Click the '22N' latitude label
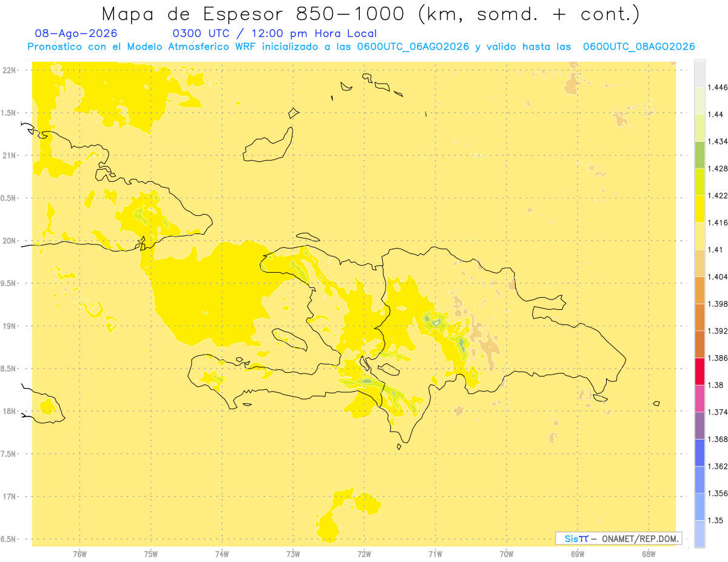Viewport: 728px width, 562px height. click(x=8, y=70)
